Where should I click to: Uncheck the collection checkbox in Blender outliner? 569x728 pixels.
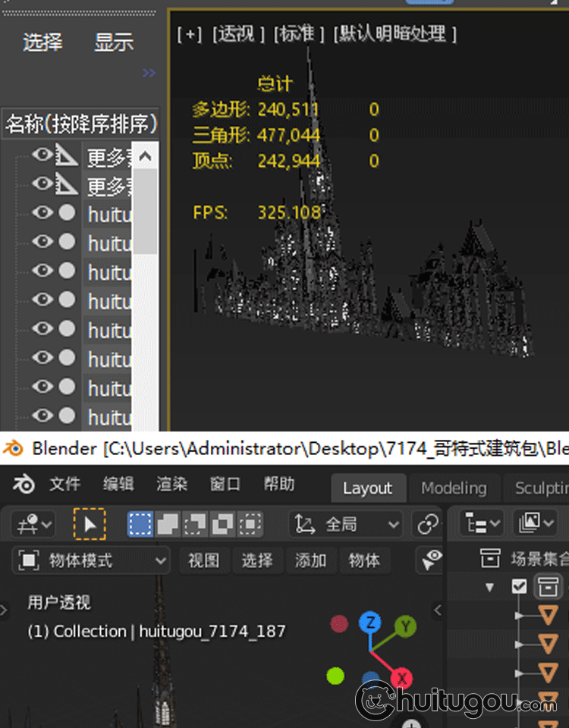(x=519, y=586)
